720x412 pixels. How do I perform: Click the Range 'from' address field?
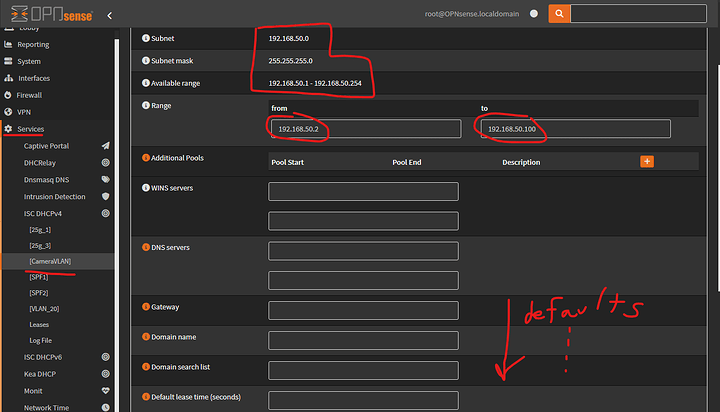click(x=363, y=129)
